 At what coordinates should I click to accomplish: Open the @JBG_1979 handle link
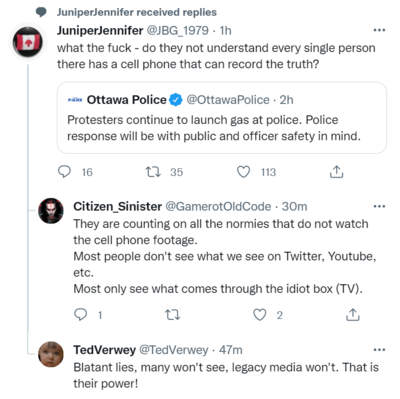(x=178, y=31)
